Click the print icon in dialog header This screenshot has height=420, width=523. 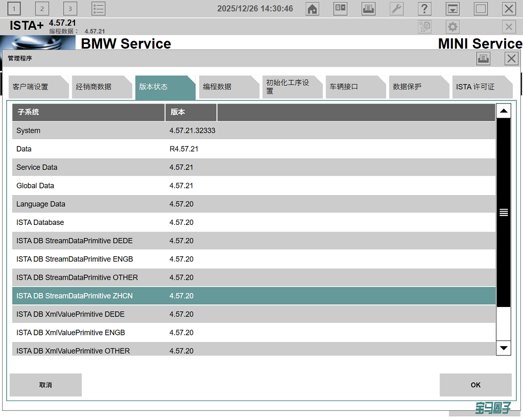pyautogui.click(x=483, y=59)
